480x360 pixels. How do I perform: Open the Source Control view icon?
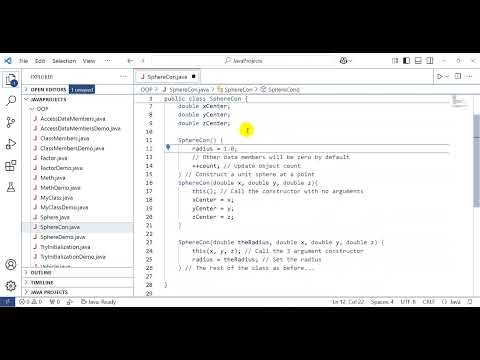pyautogui.click(x=11, y=122)
